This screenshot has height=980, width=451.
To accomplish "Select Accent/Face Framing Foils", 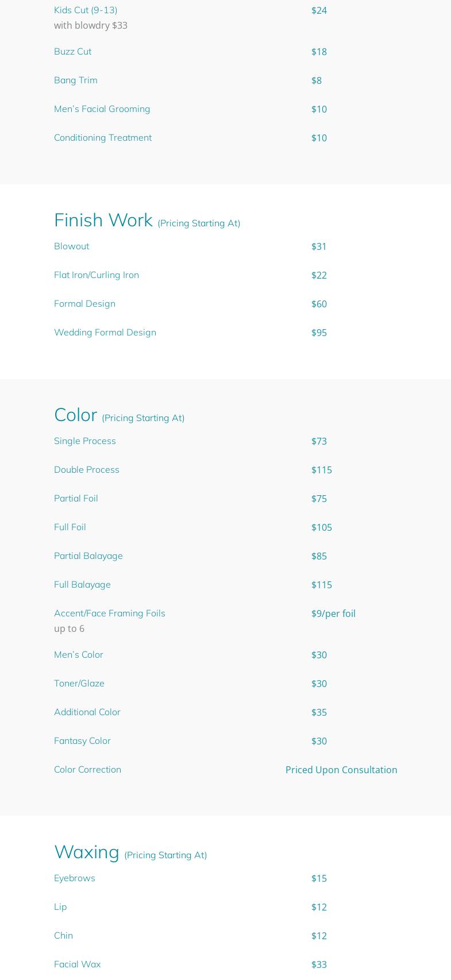I will pos(110,613).
